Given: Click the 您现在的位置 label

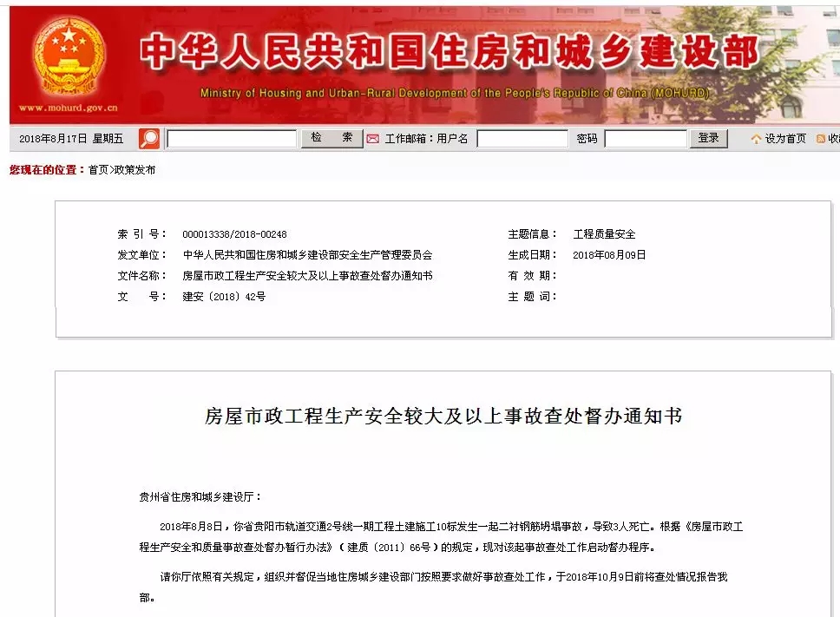Looking at the screenshot, I should pyautogui.click(x=47, y=170).
